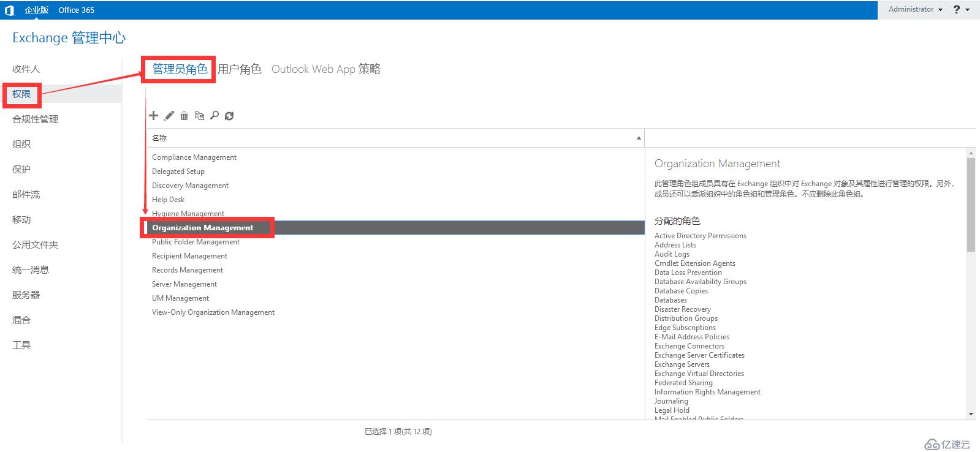Add a new role group

[154, 115]
